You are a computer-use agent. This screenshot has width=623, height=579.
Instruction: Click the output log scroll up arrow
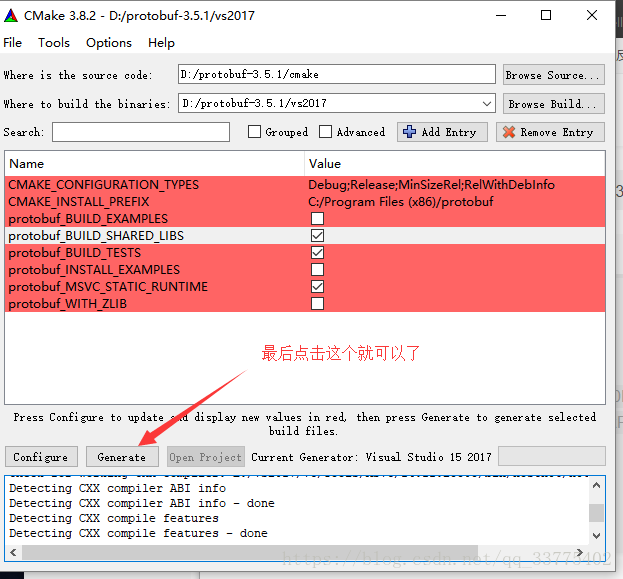click(x=596, y=485)
